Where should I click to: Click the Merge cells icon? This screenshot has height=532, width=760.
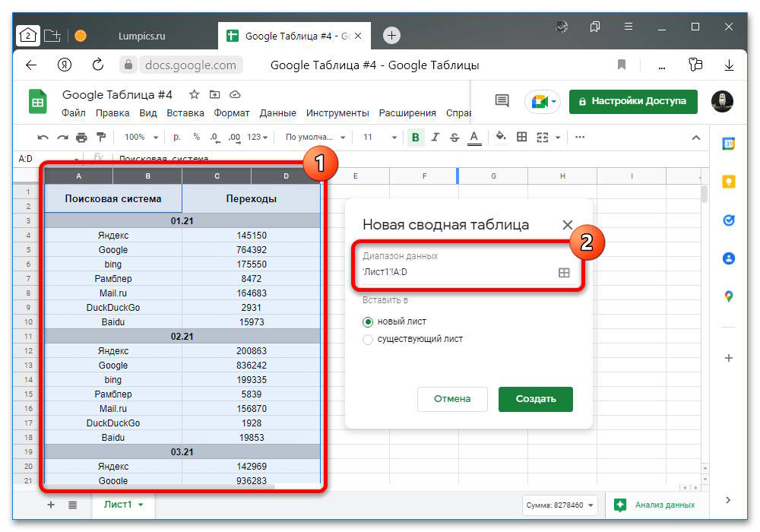(543, 138)
